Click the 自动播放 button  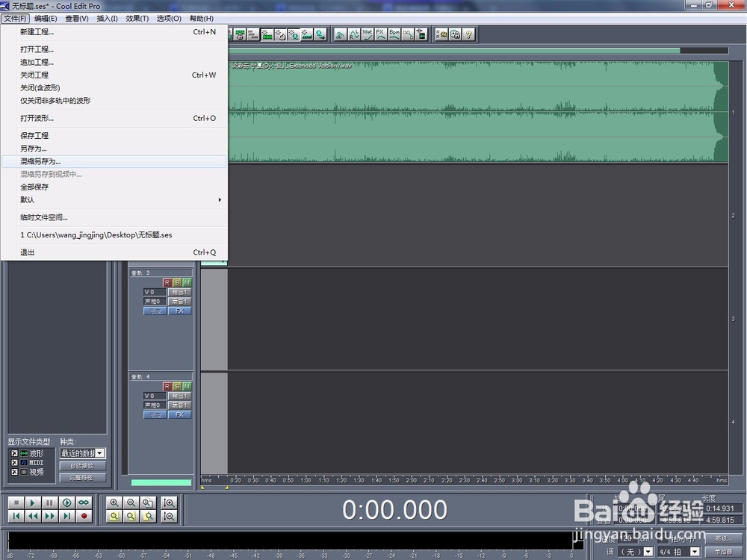(x=82, y=466)
